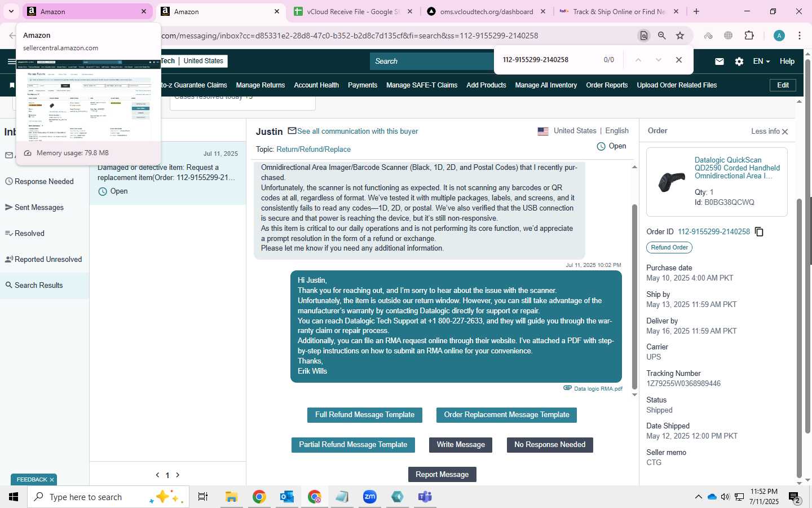Open Order Reports menu item
812x508 pixels.
point(607,85)
